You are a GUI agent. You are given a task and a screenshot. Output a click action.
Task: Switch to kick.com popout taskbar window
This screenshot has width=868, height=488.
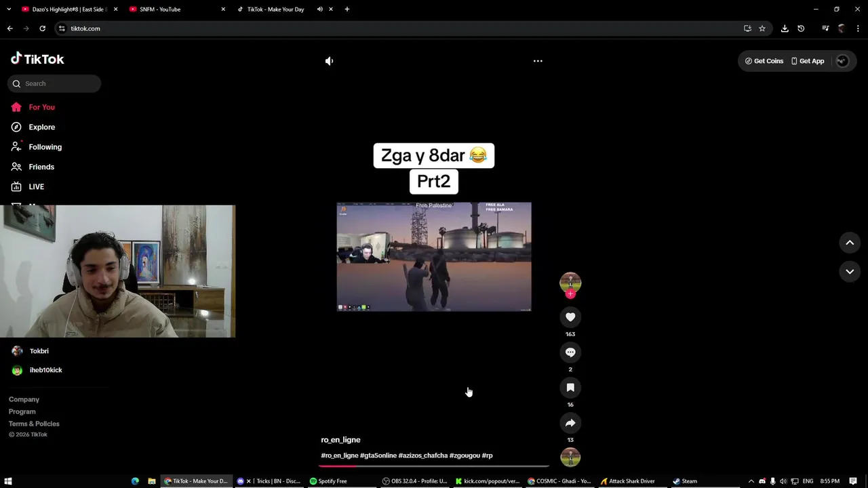(487, 481)
